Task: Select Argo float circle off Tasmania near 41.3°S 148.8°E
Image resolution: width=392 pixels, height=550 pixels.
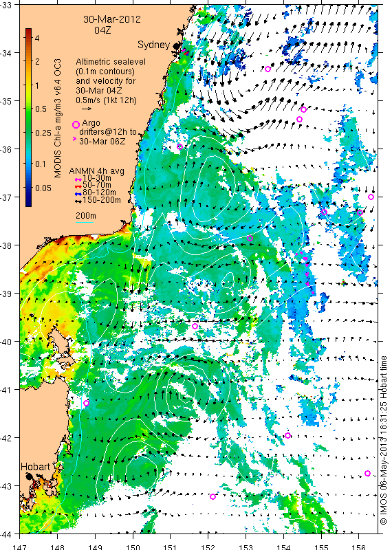Action: point(87,404)
